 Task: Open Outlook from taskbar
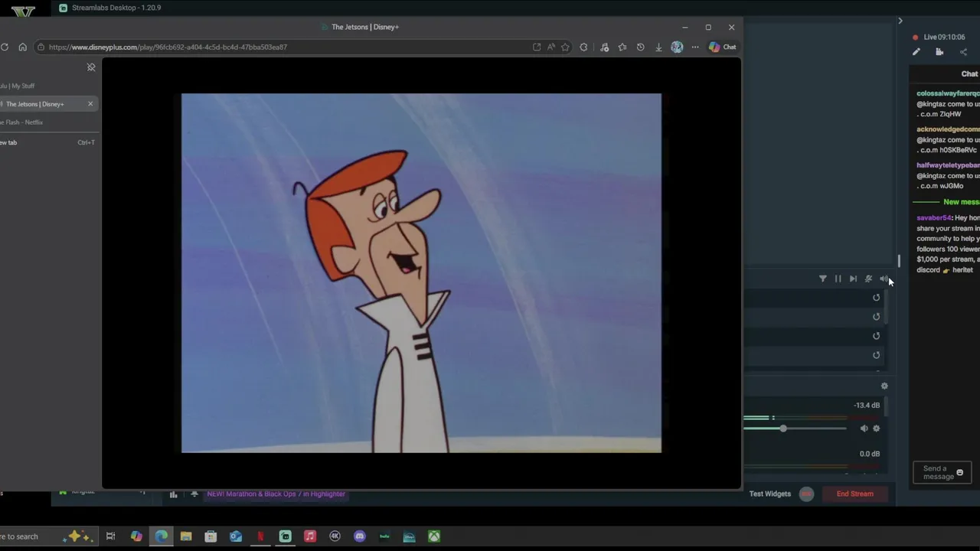pos(236,536)
